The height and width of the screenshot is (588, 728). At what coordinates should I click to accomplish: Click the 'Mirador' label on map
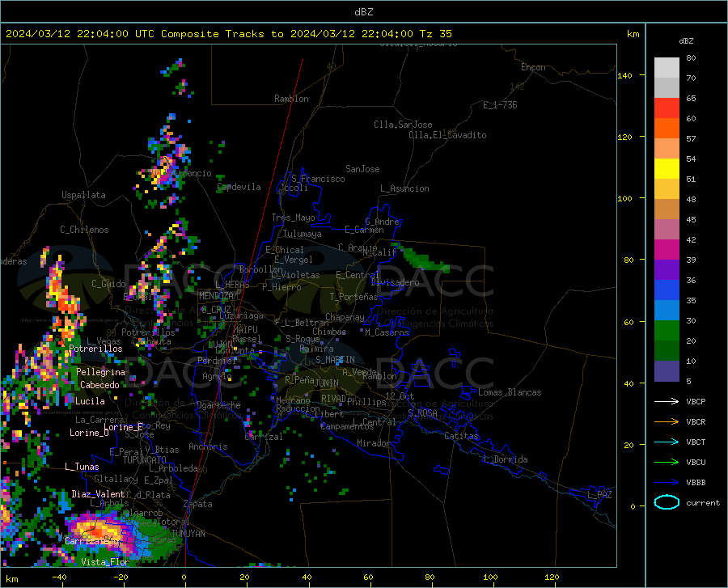click(373, 443)
